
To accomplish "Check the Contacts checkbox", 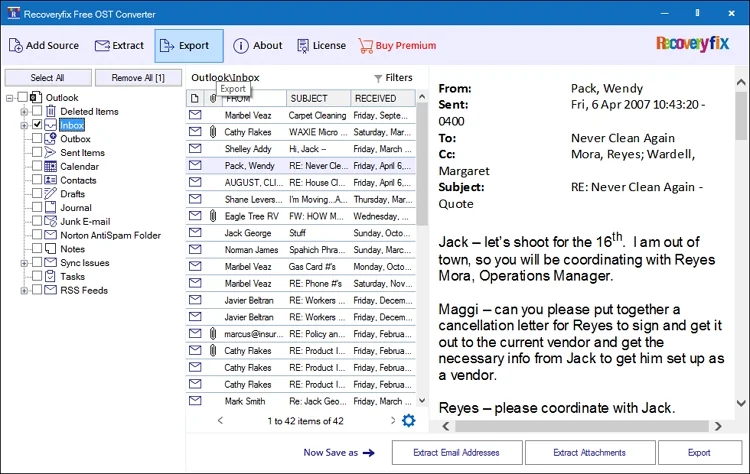I will point(37,180).
